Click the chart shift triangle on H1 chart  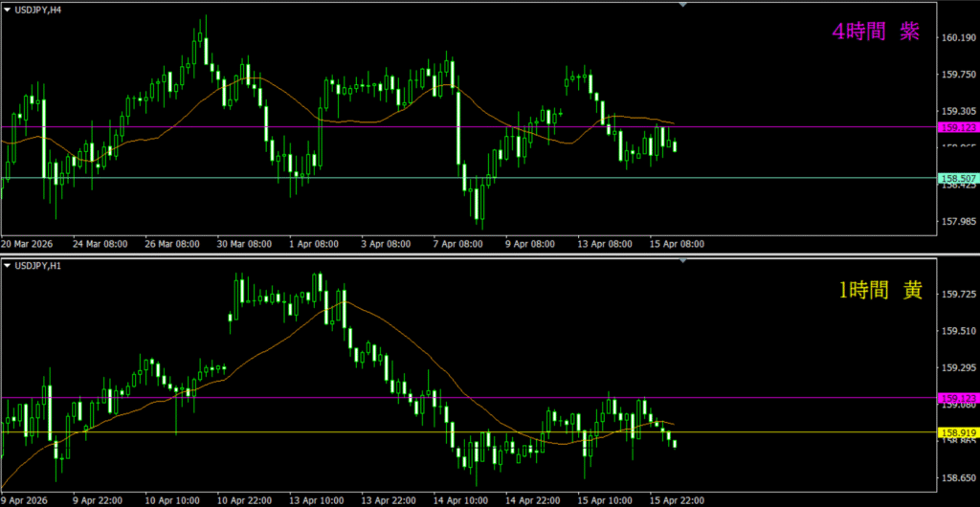pyautogui.click(x=682, y=261)
